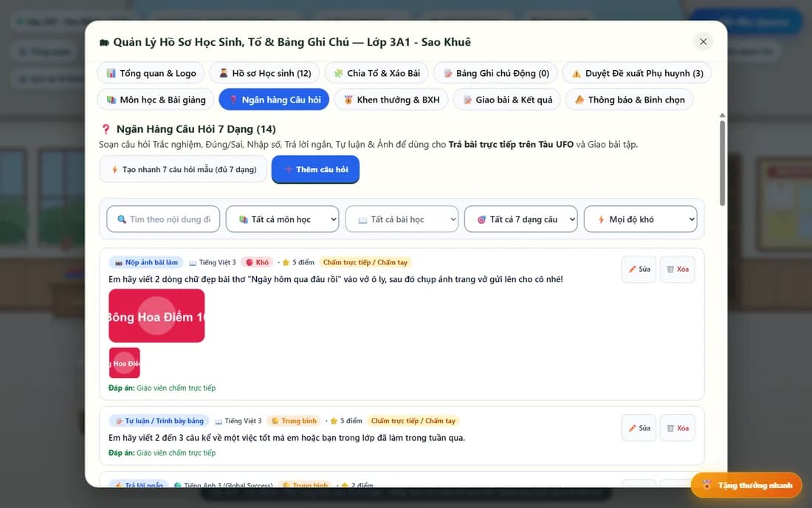Open the Khen thưởng & BXH tab
The height and width of the screenshot is (508, 812).
tap(391, 100)
